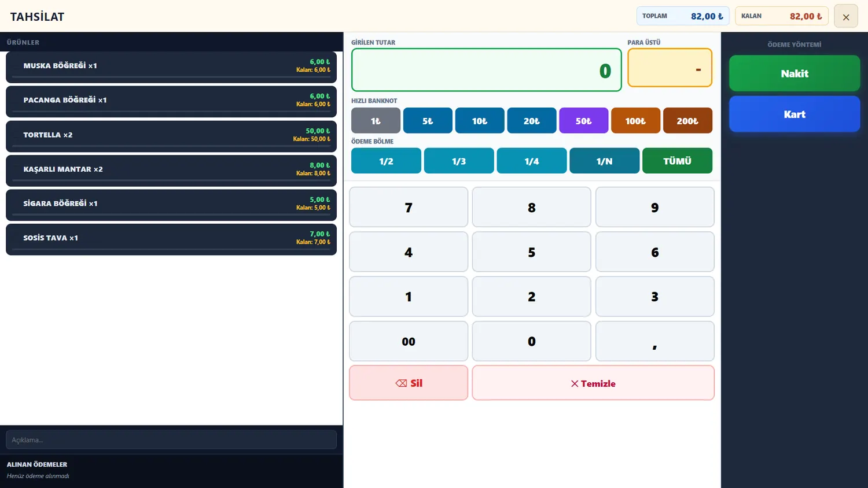
Task: Tap keypad digit 5
Action: click(x=532, y=252)
